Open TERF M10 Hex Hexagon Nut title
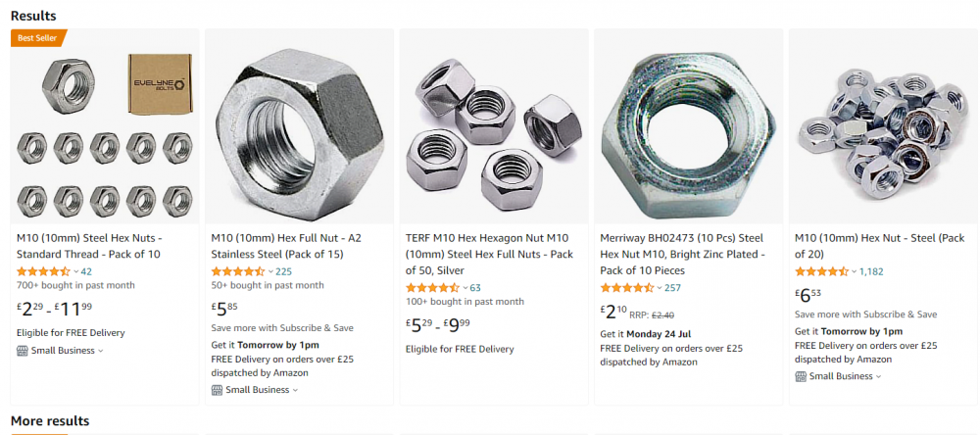The image size is (980, 435). pyautogui.click(x=489, y=255)
